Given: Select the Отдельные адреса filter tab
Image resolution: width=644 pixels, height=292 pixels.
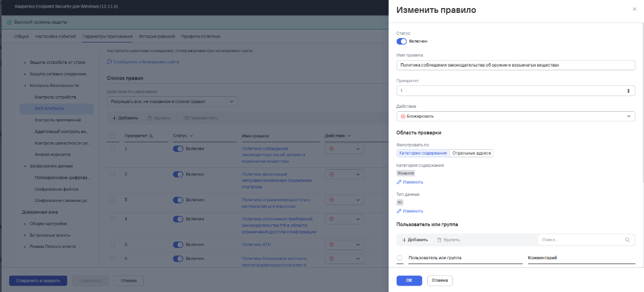Looking at the screenshot, I should point(471,153).
